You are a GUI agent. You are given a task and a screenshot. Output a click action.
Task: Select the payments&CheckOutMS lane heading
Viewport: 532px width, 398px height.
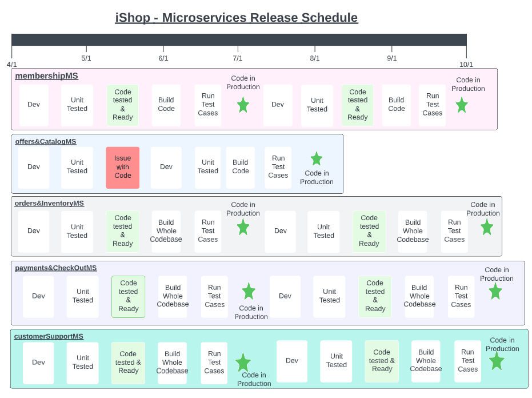(56, 268)
